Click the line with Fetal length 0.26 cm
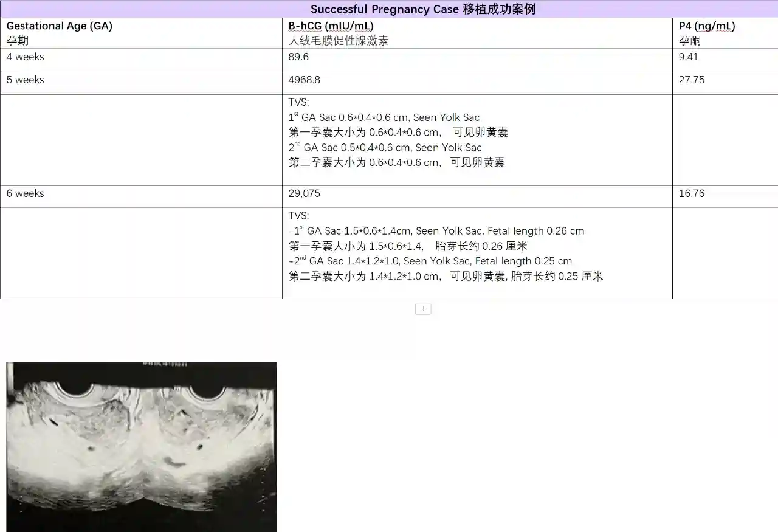Screen dimensions: 778x532 click(x=436, y=231)
